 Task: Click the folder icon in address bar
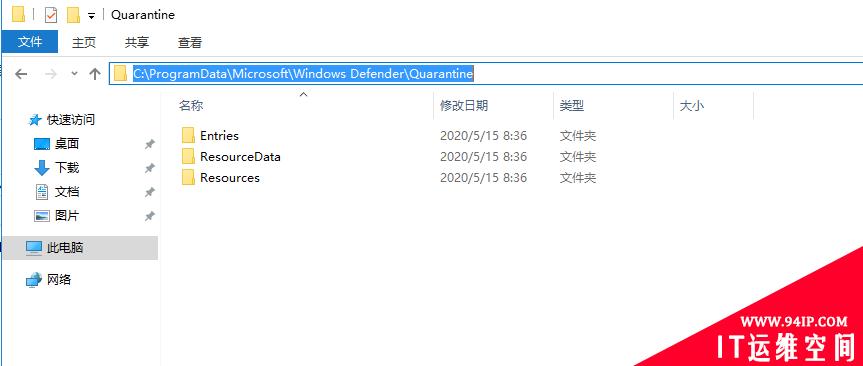tap(120, 73)
